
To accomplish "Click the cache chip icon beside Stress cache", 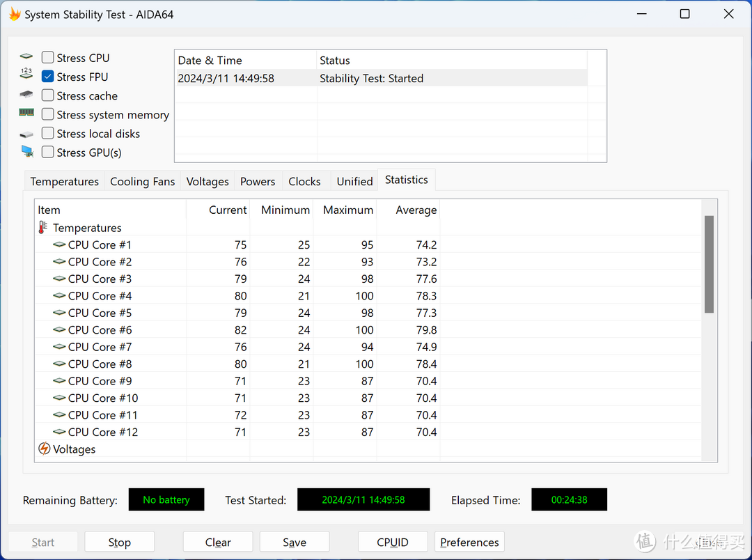I will [26, 95].
